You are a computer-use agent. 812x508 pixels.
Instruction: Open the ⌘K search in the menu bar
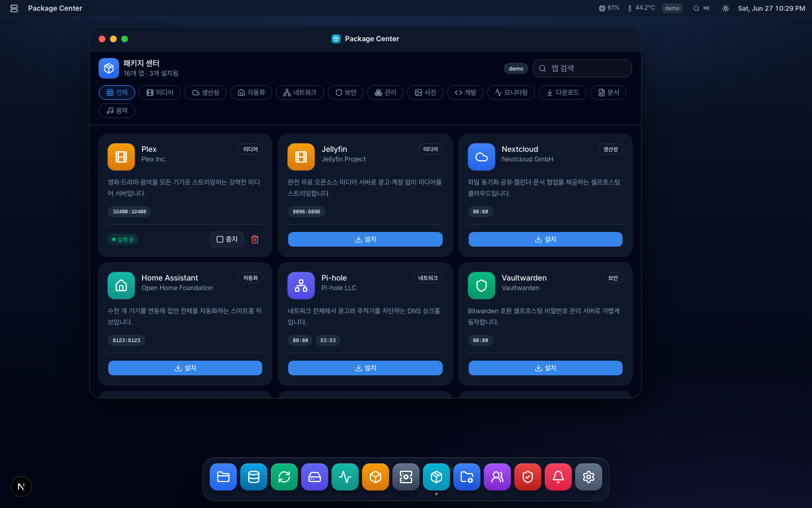tap(701, 8)
